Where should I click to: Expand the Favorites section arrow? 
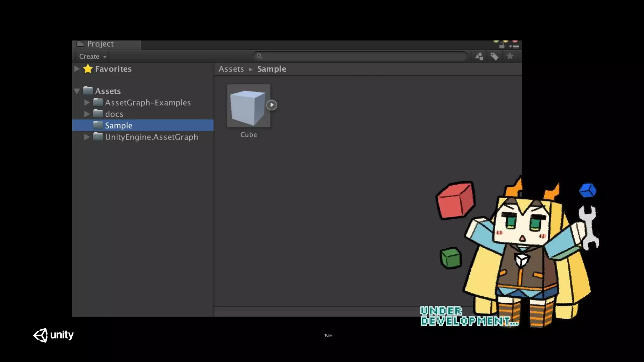coord(77,69)
